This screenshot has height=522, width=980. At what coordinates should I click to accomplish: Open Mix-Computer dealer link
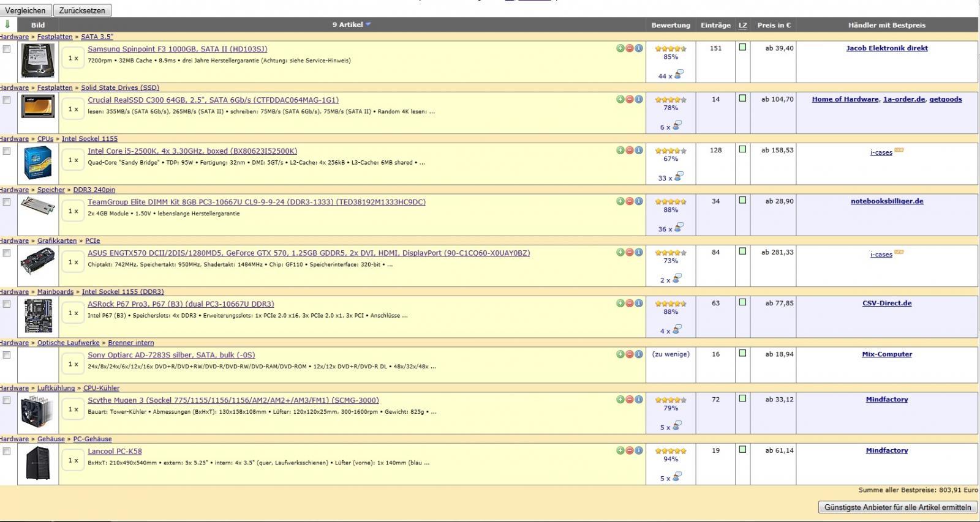coord(887,354)
